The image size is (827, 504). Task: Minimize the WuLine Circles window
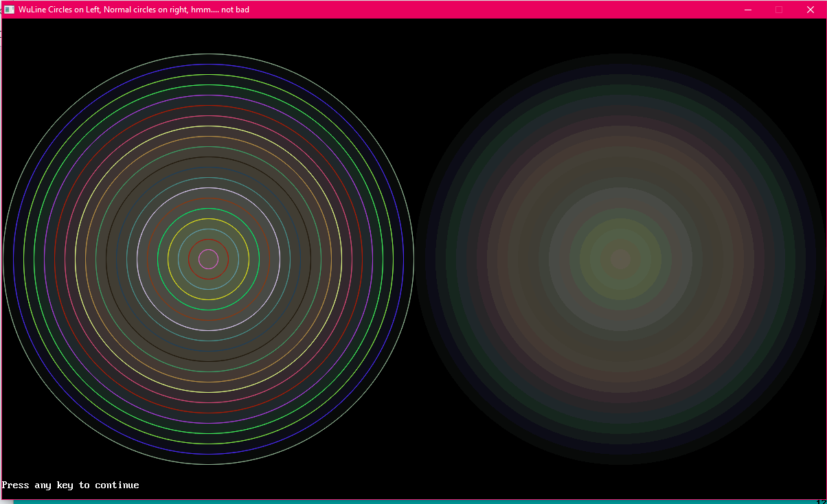tap(748, 10)
